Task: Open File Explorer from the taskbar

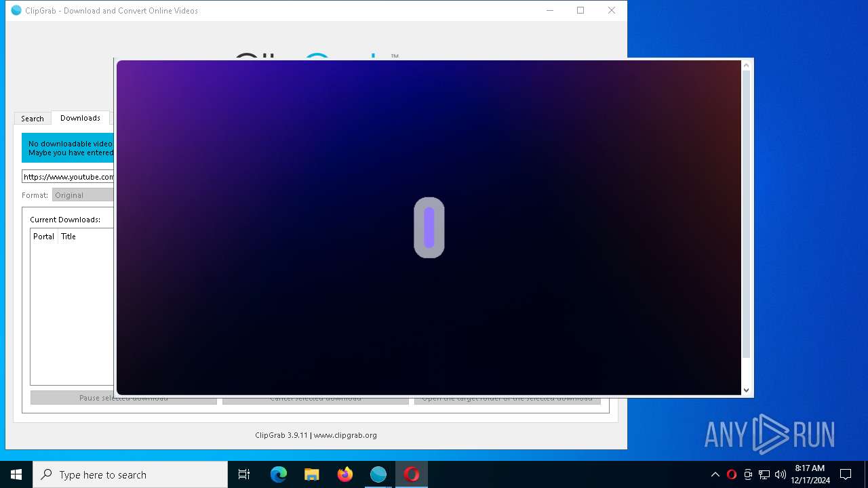Action: tap(312, 474)
